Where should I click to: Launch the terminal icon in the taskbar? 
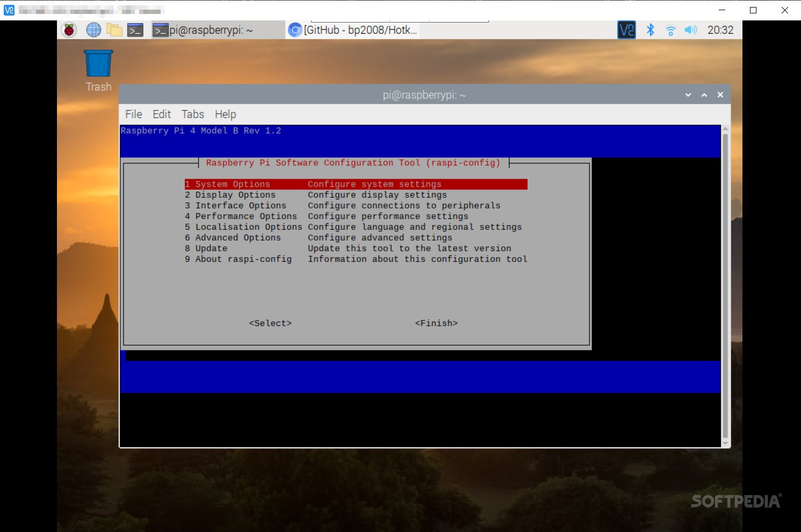(135, 30)
